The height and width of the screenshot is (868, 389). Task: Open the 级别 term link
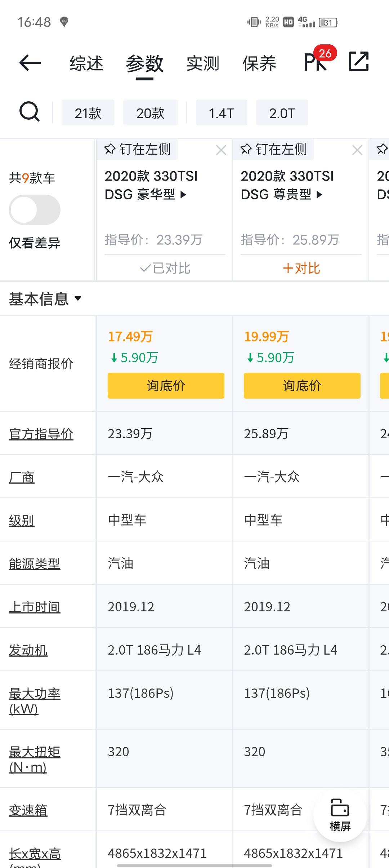(22, 521)
